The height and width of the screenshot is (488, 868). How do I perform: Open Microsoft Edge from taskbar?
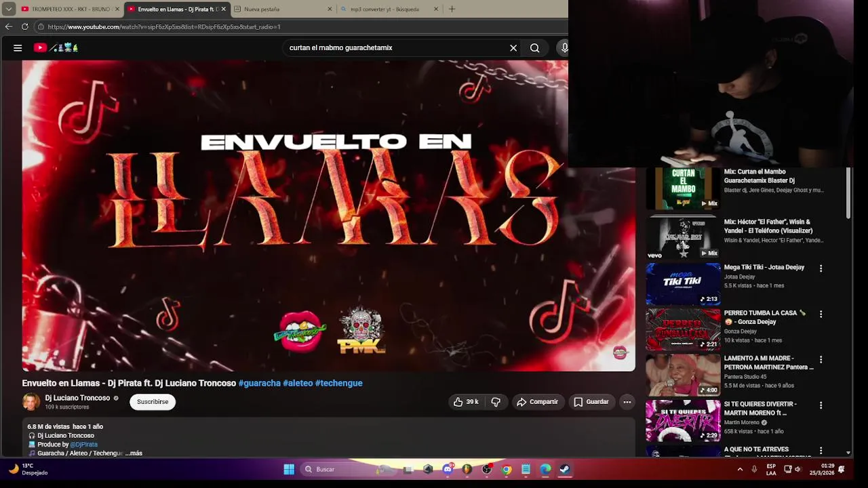[545, 469]
